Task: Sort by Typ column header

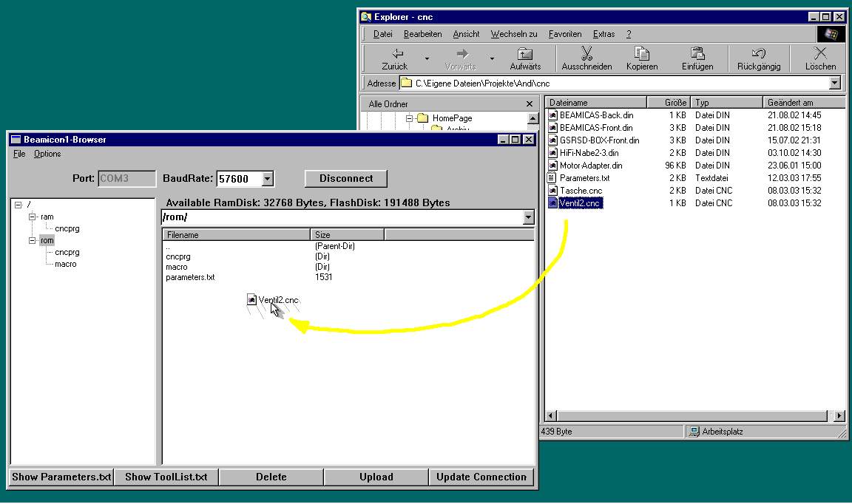Action: 726,103
